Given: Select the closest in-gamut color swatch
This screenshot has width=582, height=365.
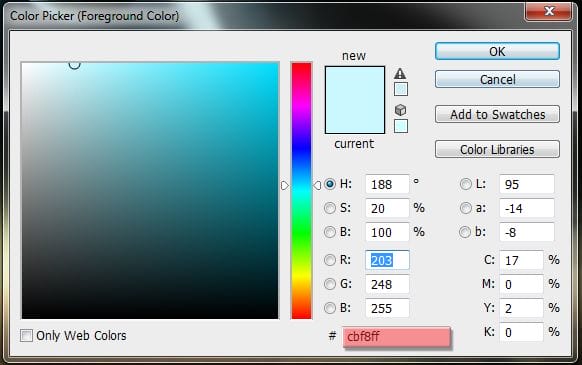Looking at the screenshot, I should click(400, 89).
